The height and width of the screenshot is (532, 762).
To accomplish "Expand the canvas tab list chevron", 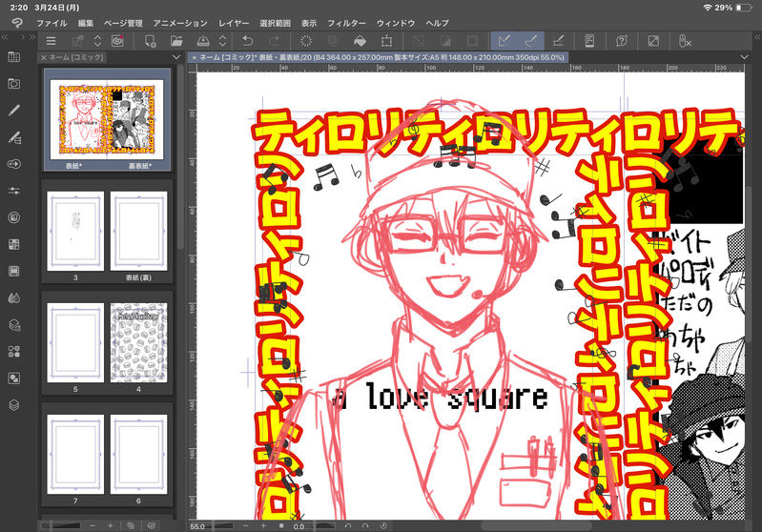I will [x=744, y=57].
